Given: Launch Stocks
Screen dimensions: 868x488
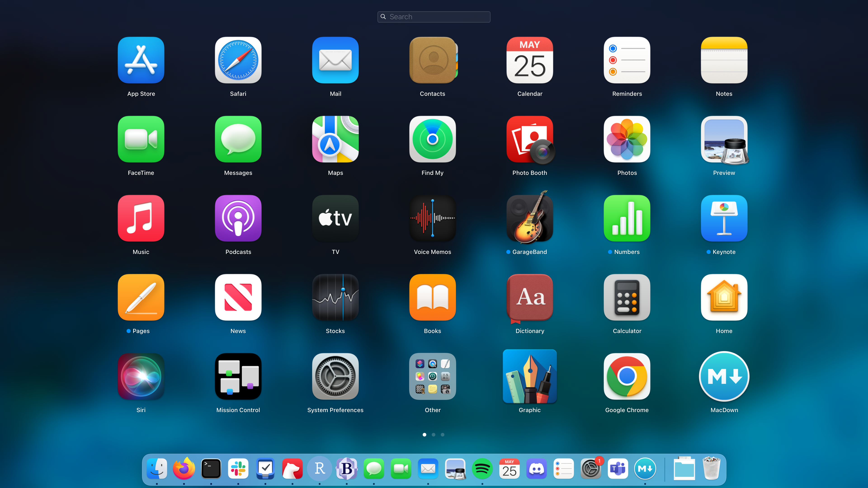Looking at the screenshot, I should click(335, 297).
